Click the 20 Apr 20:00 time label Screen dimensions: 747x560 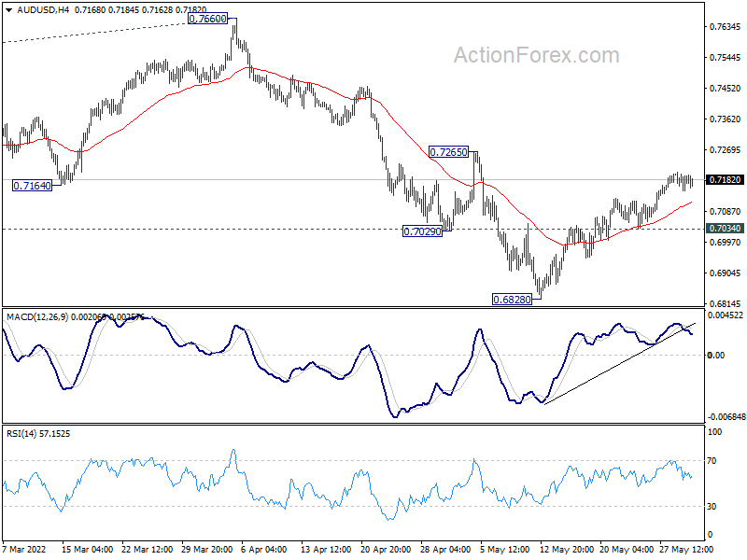pyautogui.click(x=386, y=550)
